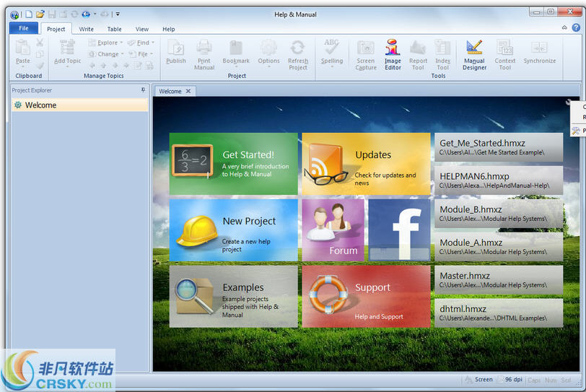The width and height of the screenshot is (586, 392).
Task: Open the Index Tool
Action: (x=442, y=54)
